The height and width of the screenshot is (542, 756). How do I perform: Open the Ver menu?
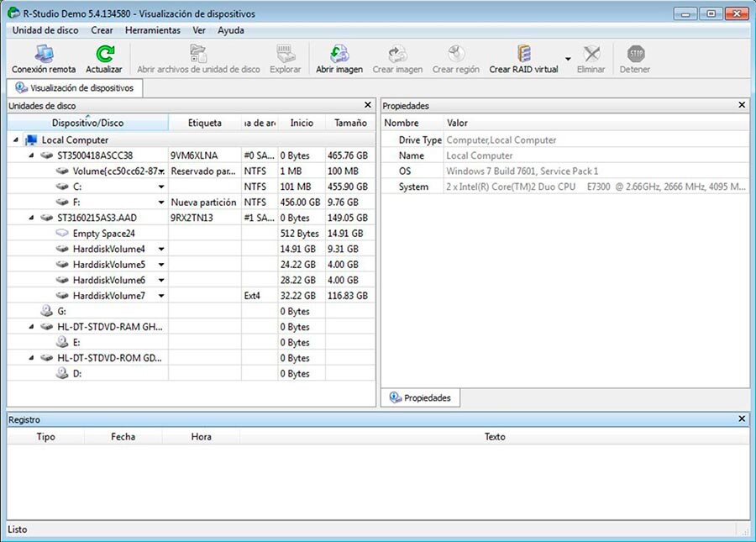pos(199,30)
